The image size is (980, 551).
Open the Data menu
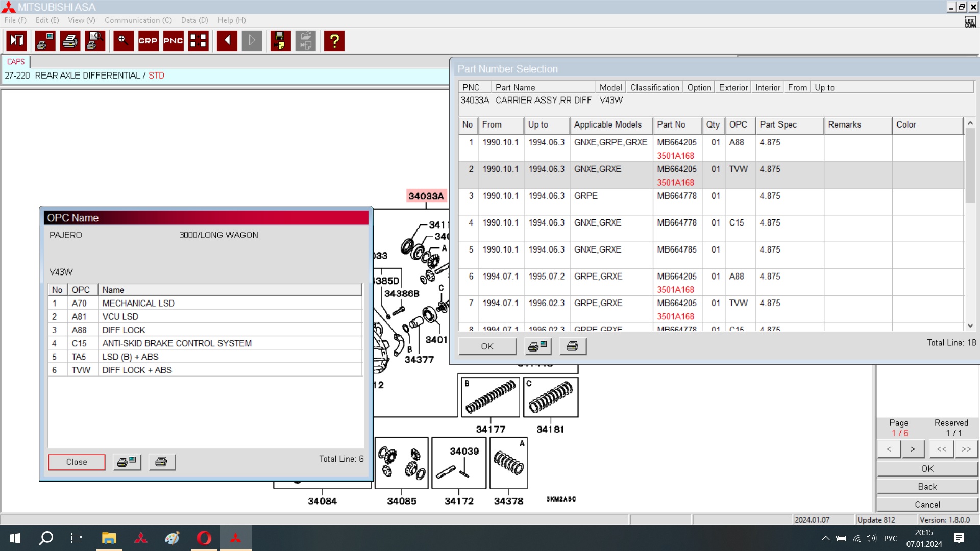click(194, 20)
